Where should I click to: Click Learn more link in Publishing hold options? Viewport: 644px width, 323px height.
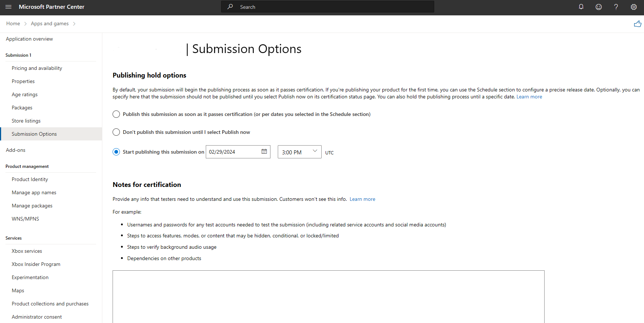click(x=529, y=97)
